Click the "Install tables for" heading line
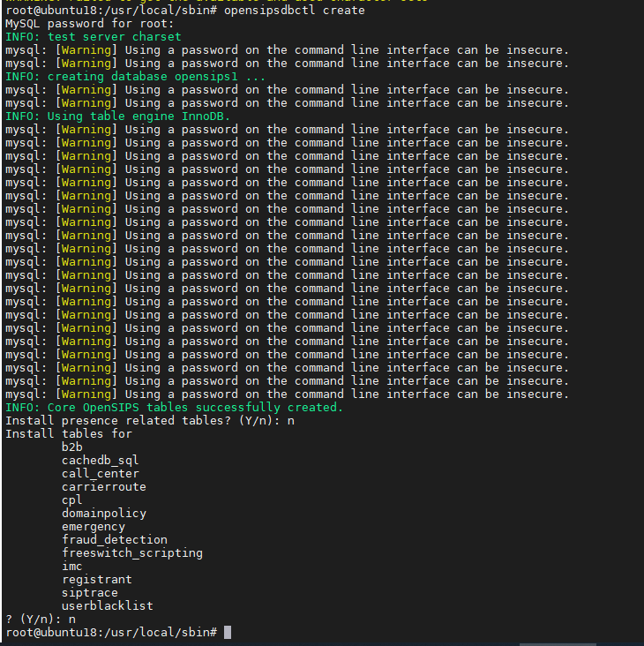Screen dimensions: 644x646 pyautogui.click(x=68, y=433)
